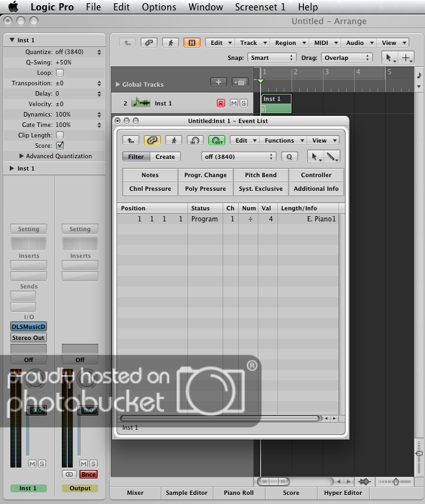The width and height of the screenshot is (425, 504).
Task: Open the Screenset 1 menu
Action: point(260,7)
